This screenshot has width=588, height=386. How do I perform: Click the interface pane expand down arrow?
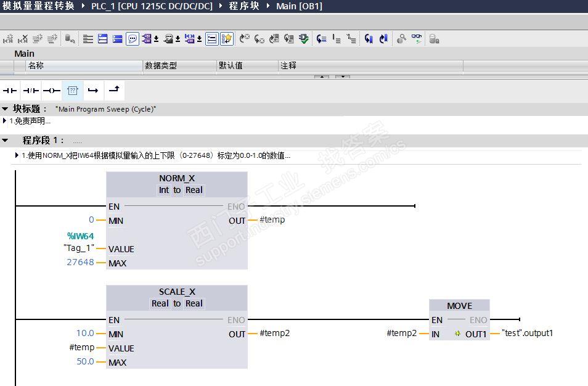tap(343, 76)
